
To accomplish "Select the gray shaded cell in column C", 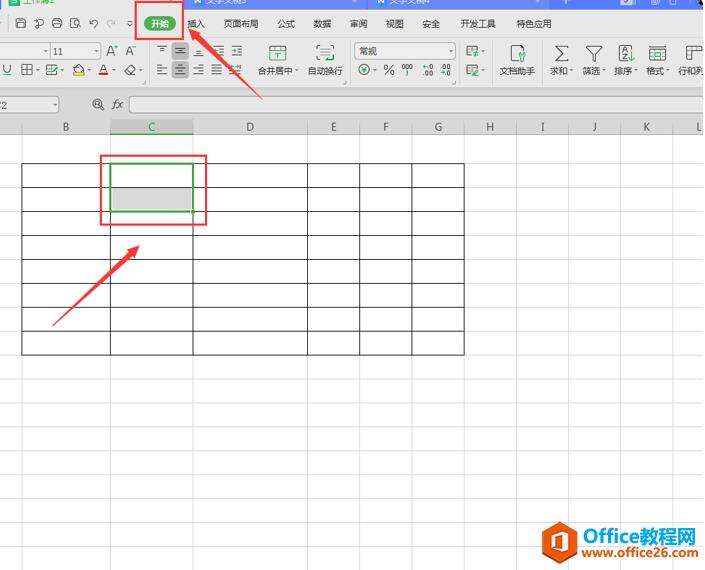I will pyautogui.click(x=152, y=199).
